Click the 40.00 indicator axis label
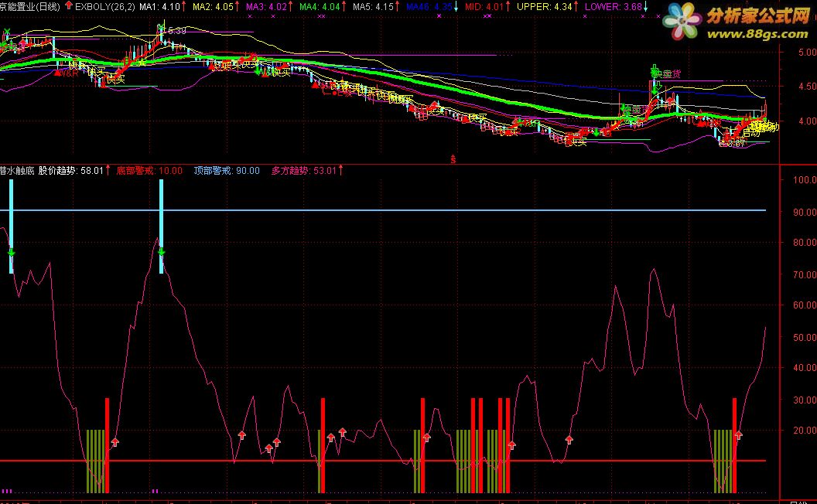Viewport: 817px width, 504px height. (x=805, y=368)
